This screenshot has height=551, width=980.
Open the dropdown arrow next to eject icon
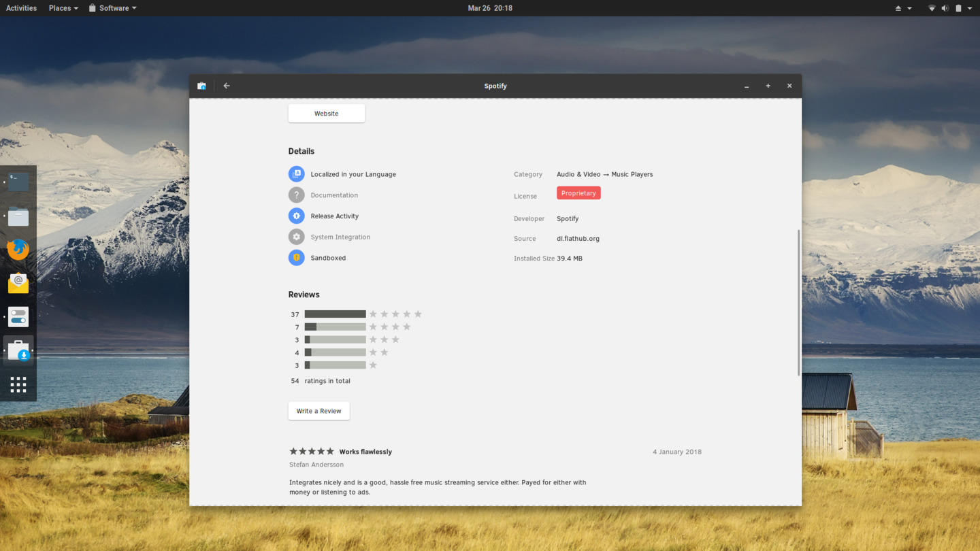click(909, 8)
